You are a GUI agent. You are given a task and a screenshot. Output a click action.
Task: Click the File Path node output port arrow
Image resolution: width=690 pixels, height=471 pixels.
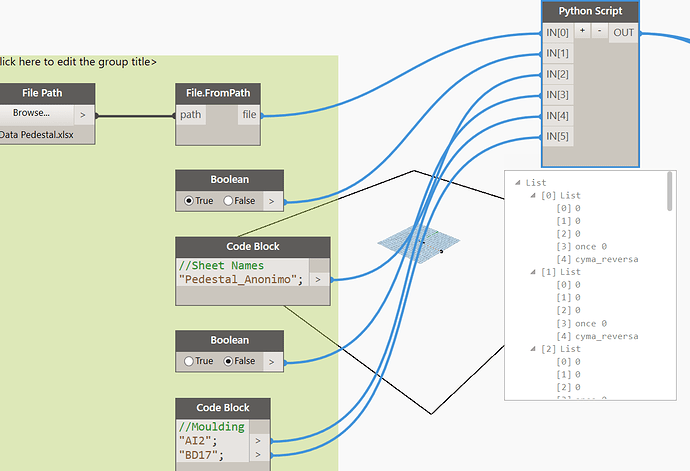[84, 115]
